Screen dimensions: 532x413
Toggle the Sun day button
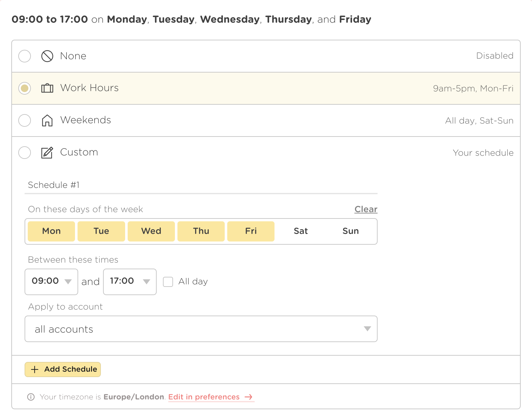coord(350,231)
